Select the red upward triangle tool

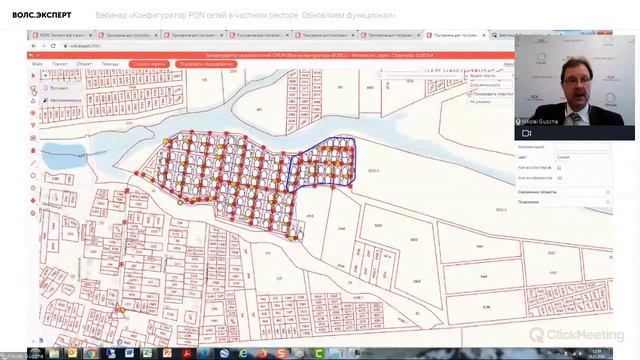coord(33,101)
